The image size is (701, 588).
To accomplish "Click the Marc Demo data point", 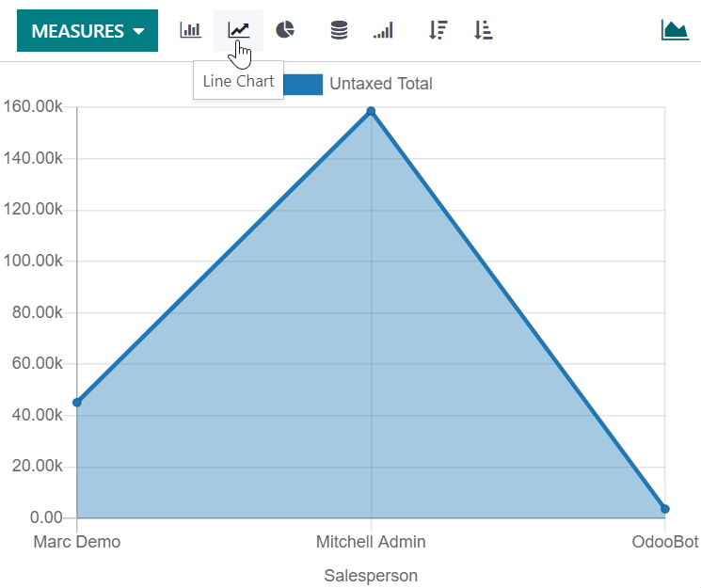I will coord(77,403).
